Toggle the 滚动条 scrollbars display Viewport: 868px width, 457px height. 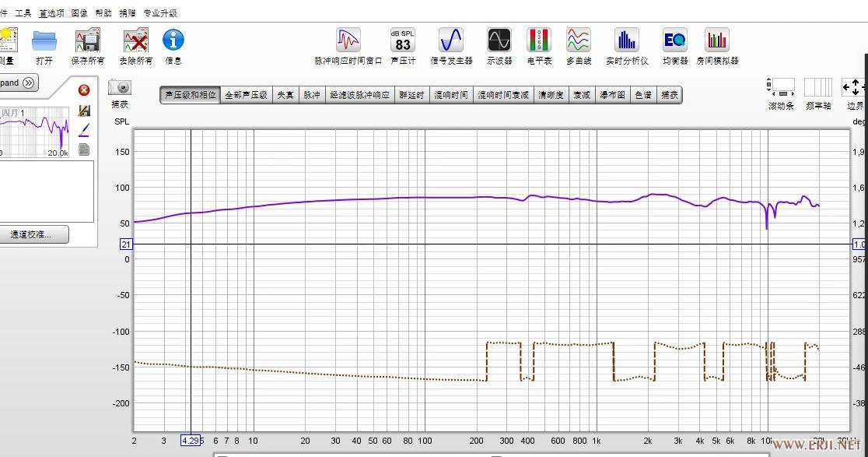[781, 87]
